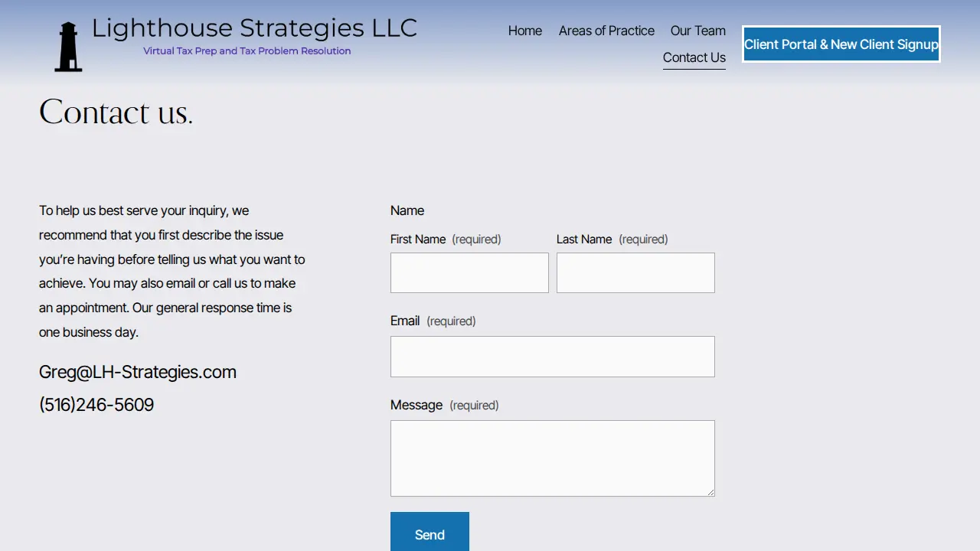
Task: Click the Contact us. page heading
Action: pos(116,112)
